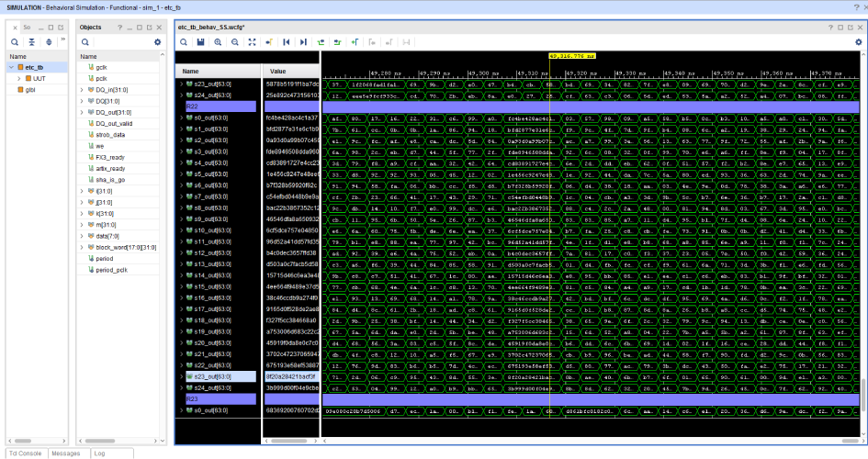Select the Objects panel tab
The image size is (868, 459).
click(x=90, y=28)
